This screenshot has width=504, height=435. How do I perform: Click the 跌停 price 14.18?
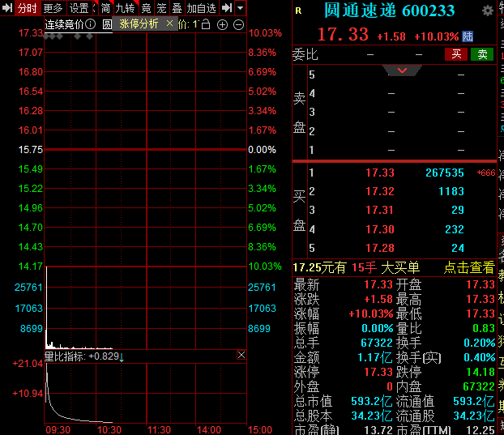pyautogui.click(x=481, y=372)
